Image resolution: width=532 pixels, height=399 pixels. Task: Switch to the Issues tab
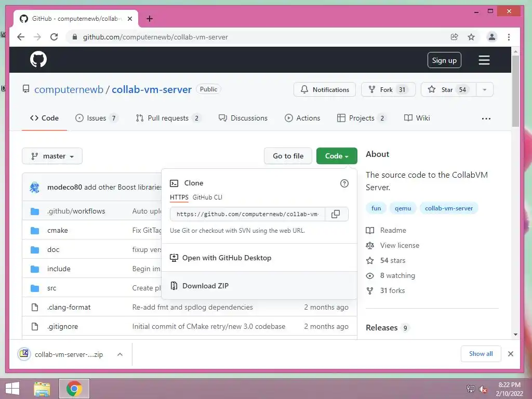(96, 118)
